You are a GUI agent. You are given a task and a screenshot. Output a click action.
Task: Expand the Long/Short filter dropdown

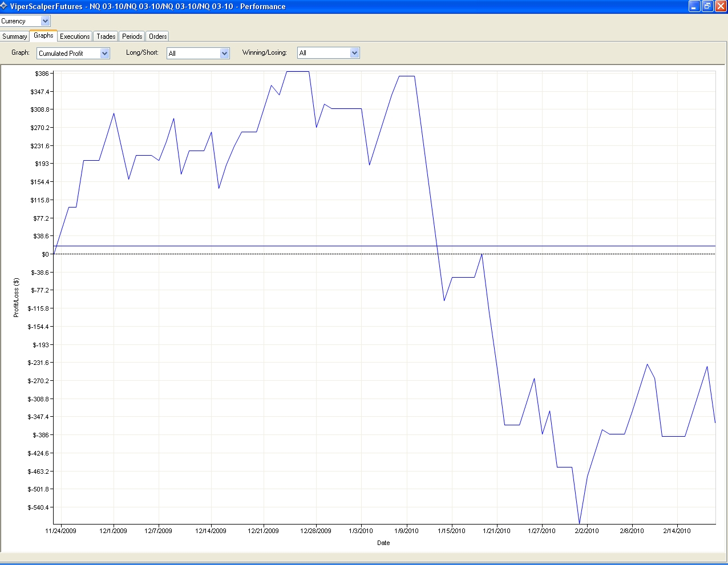[x=198, y=53]
